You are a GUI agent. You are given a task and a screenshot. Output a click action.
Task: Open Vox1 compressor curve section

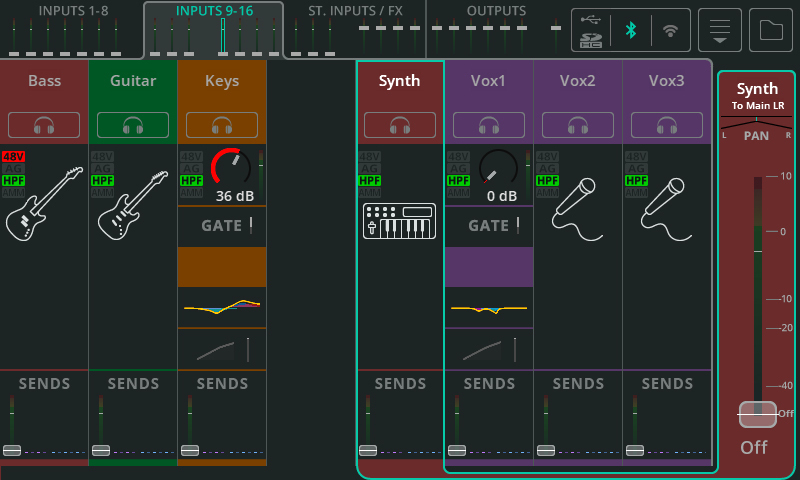(x=489, y=349)
